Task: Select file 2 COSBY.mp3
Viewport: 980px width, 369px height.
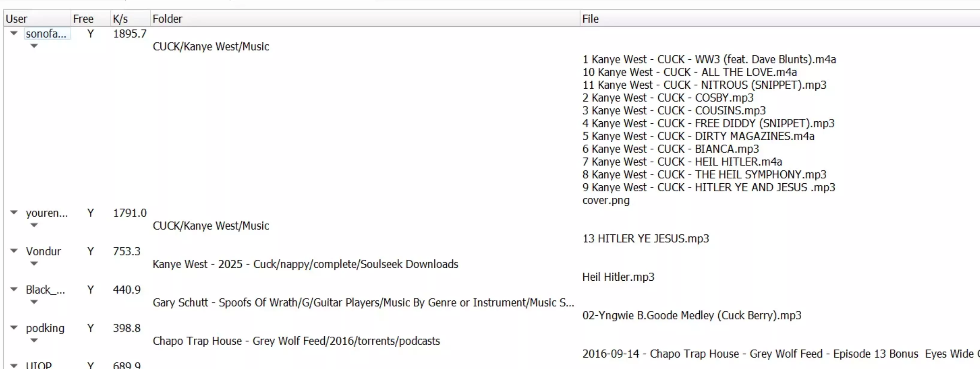Action: point(668,98)
